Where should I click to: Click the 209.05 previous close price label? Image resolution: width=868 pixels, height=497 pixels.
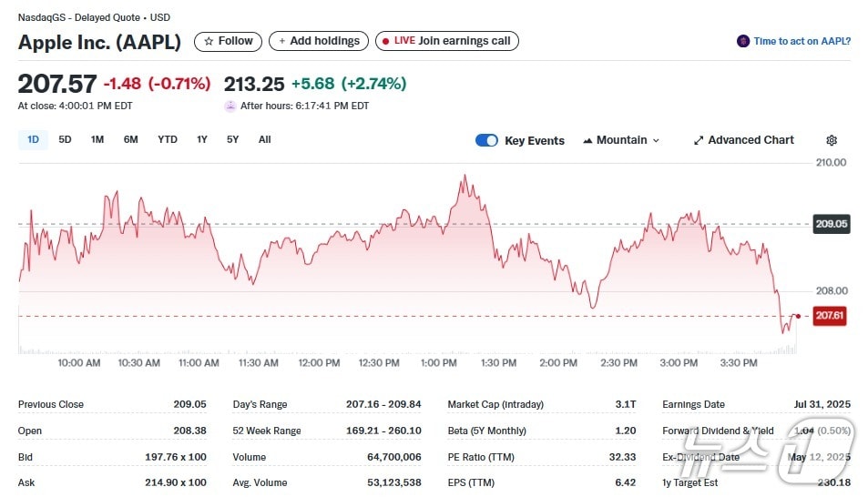831,224
